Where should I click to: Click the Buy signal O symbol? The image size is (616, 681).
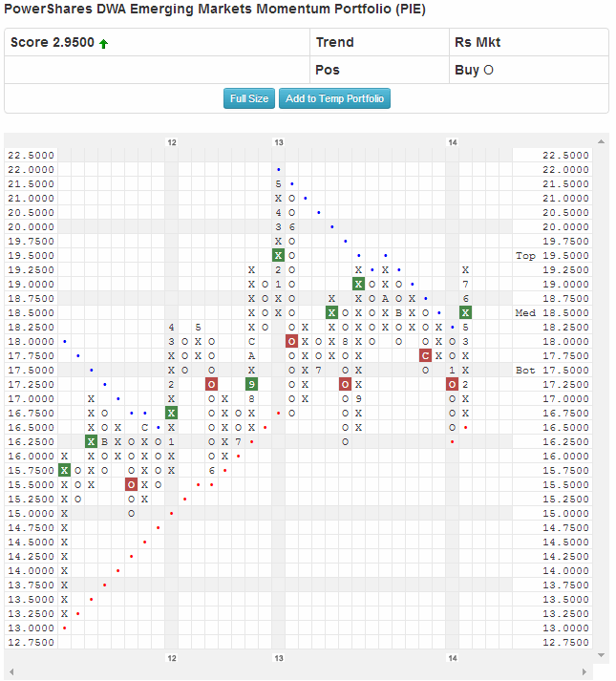click(489, 71)
